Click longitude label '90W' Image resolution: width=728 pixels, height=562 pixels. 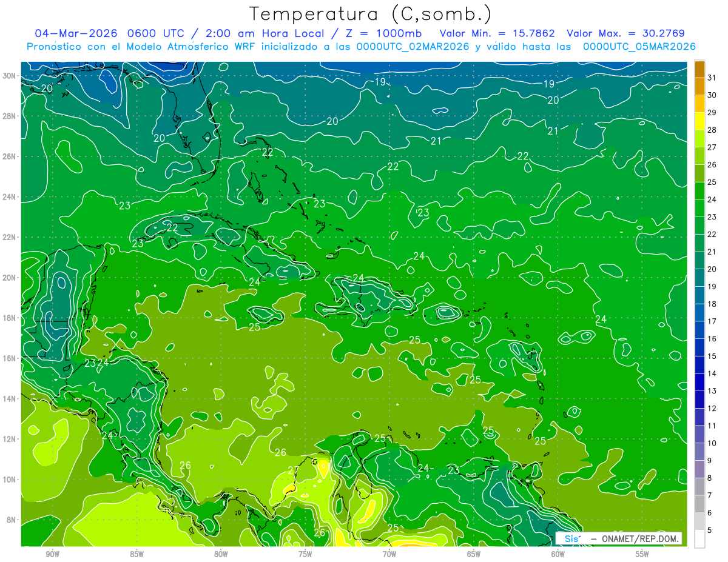tap(52, 554)
